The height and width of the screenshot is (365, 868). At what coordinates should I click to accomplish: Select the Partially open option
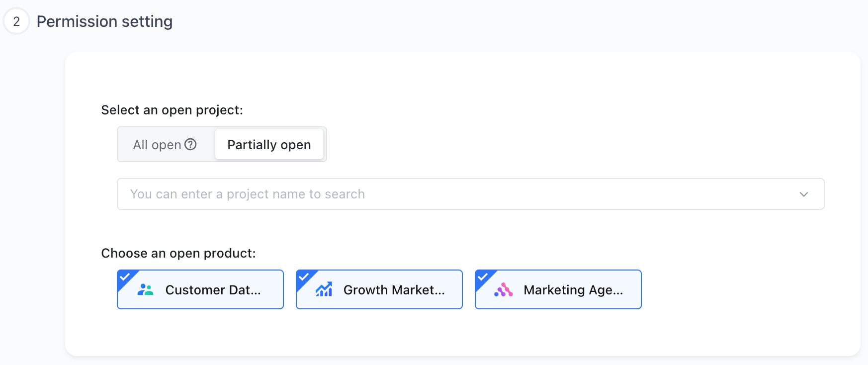(269, 144)
